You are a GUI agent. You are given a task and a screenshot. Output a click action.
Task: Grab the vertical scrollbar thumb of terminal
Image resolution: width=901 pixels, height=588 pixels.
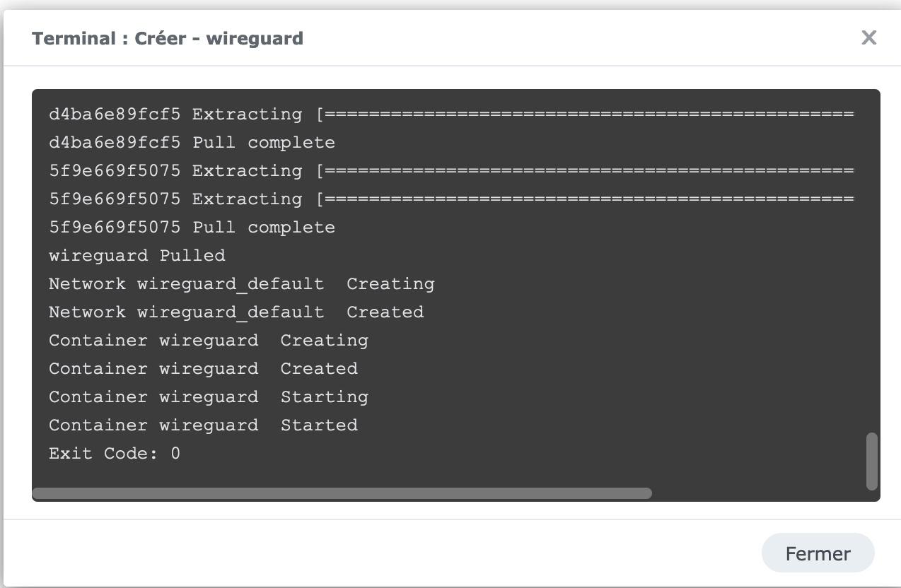(871, 461)
